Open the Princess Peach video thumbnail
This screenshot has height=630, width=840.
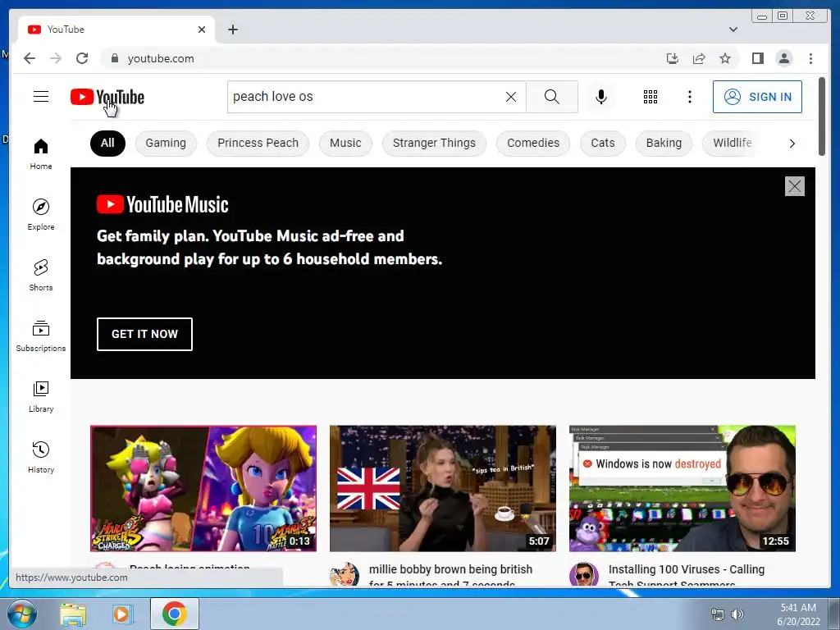click(203, 489)
